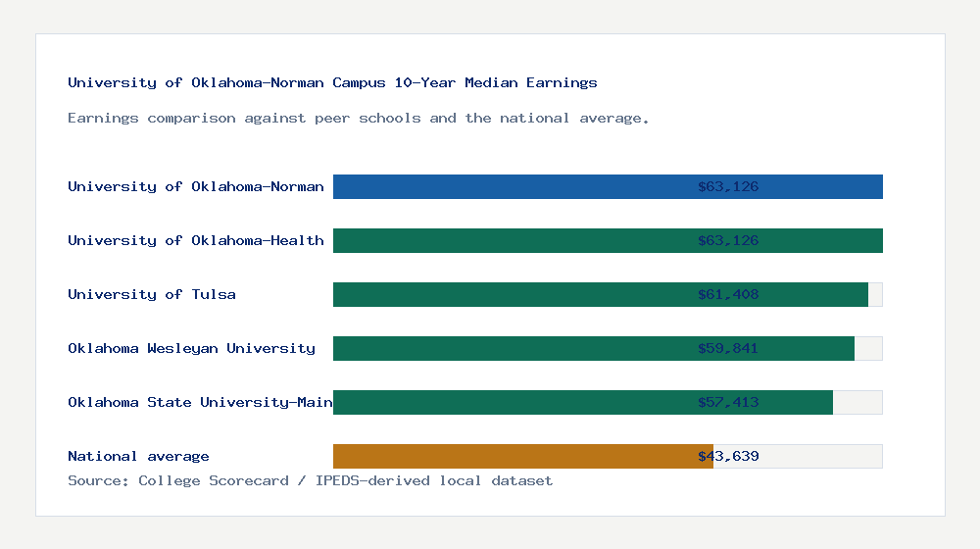Click the source note about College Scorecard
This screenshot has width=980, height=549.
310,480
